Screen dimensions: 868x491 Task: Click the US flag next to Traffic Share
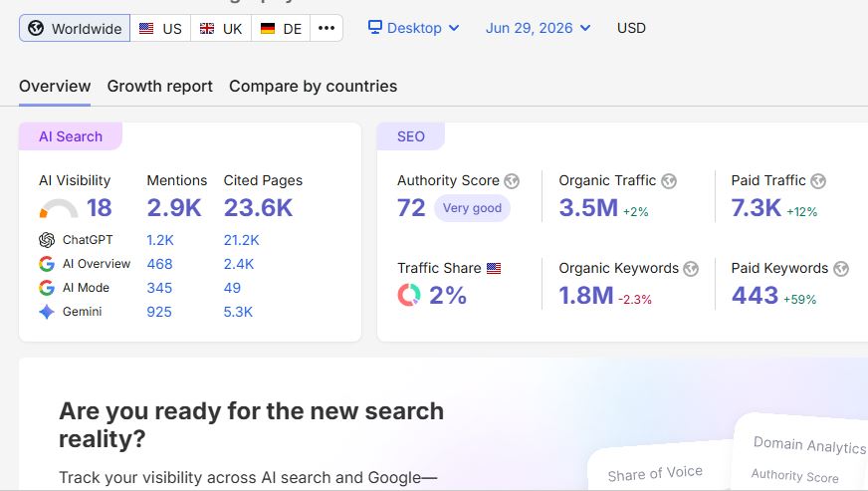pyautogui.click(x=494, y=268)
